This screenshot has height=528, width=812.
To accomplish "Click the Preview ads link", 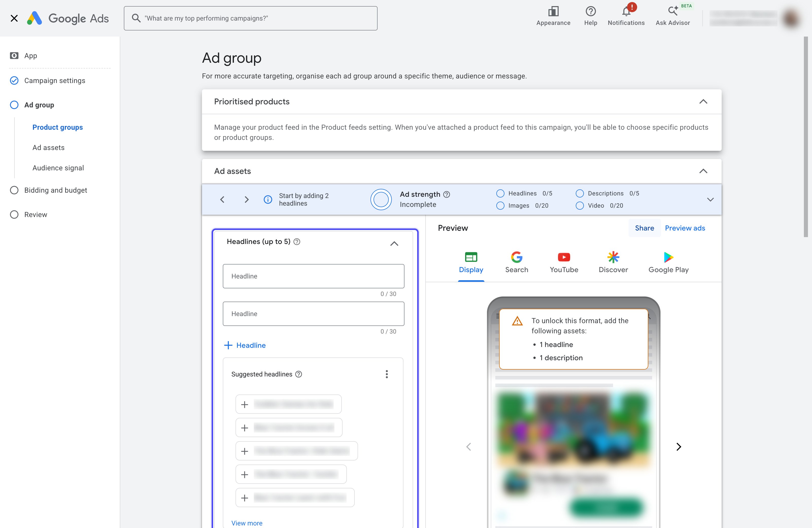I will click(685, 228).
